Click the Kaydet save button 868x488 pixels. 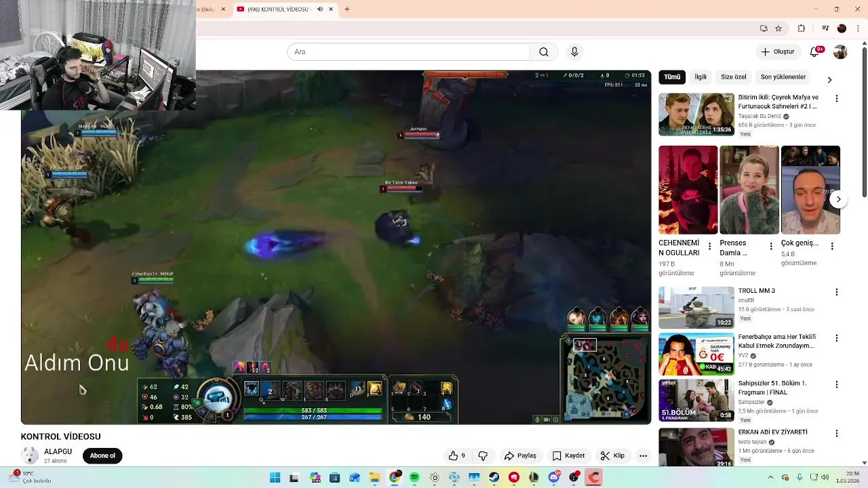[568, 455]
